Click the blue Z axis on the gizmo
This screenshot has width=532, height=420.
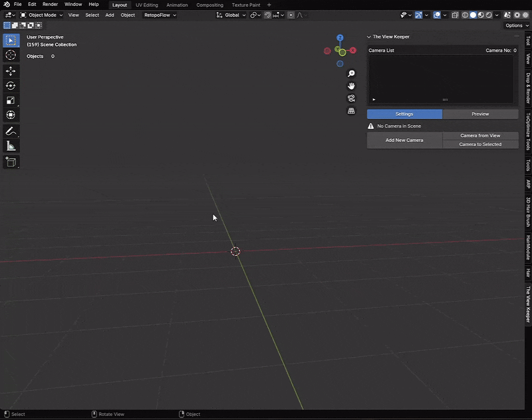pyautogui.click(x=340, y=38)
